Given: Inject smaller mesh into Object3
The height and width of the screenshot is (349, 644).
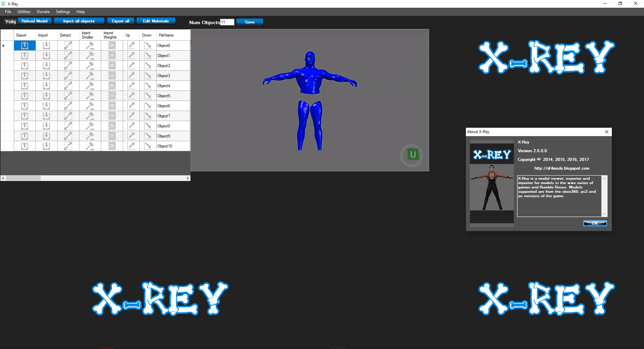Looking at the screenshot, I should 90,75.
